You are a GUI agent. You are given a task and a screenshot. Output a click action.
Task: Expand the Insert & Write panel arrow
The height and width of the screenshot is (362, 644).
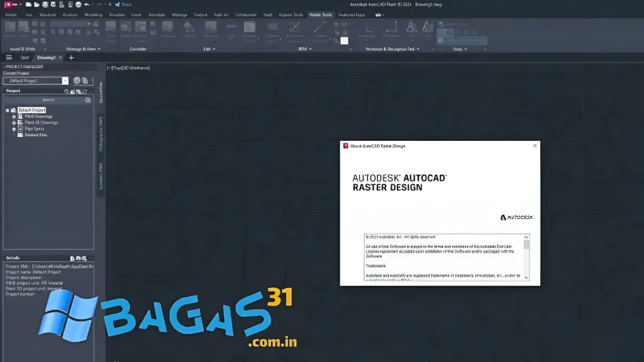point(45,49)
